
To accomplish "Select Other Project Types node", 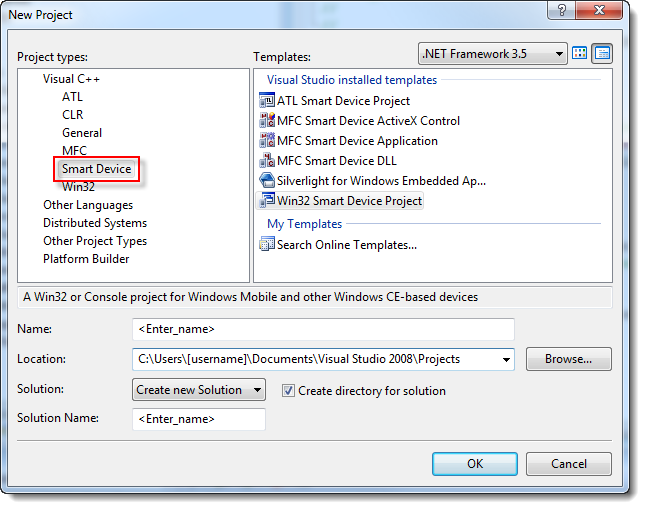I will tap(95, 241).
